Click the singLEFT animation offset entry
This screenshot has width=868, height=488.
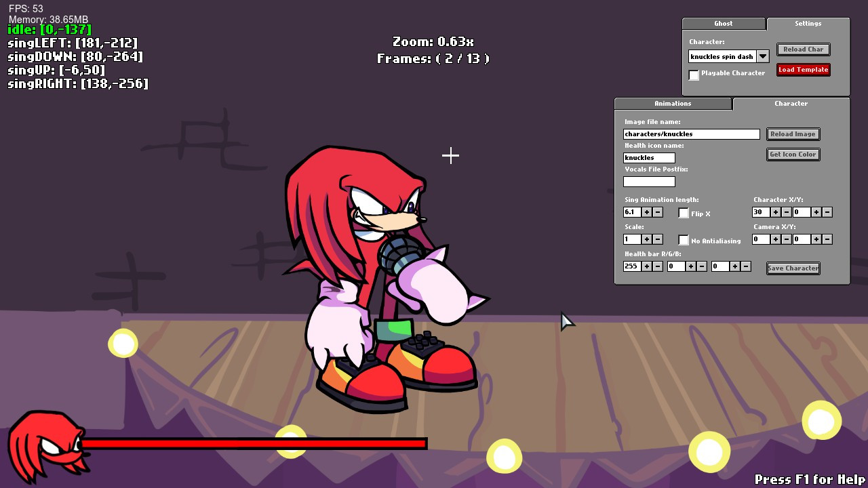click(x=73, y=43)
